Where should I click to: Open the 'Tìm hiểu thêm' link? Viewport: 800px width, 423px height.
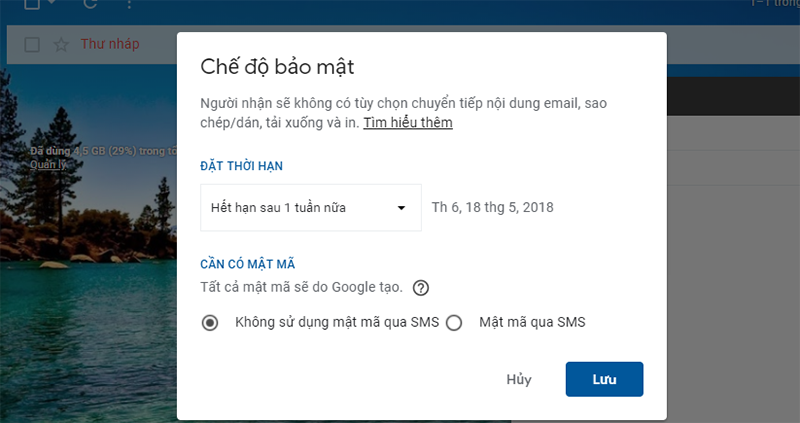408,122
